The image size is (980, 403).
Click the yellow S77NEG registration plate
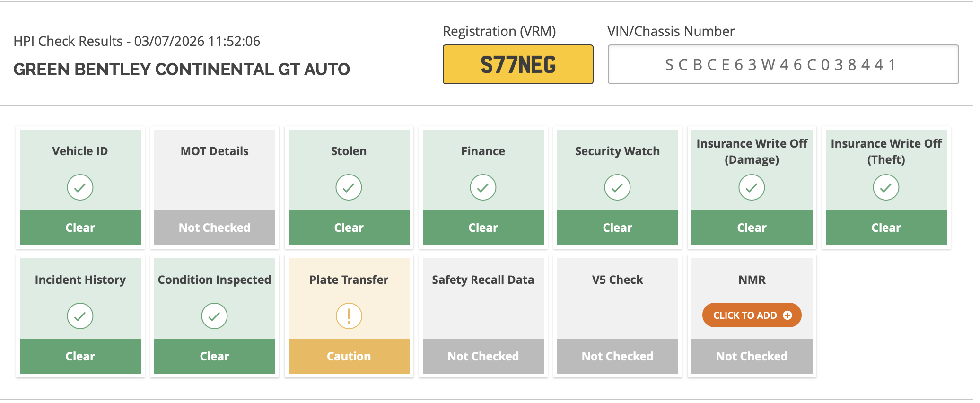point(518,64)
